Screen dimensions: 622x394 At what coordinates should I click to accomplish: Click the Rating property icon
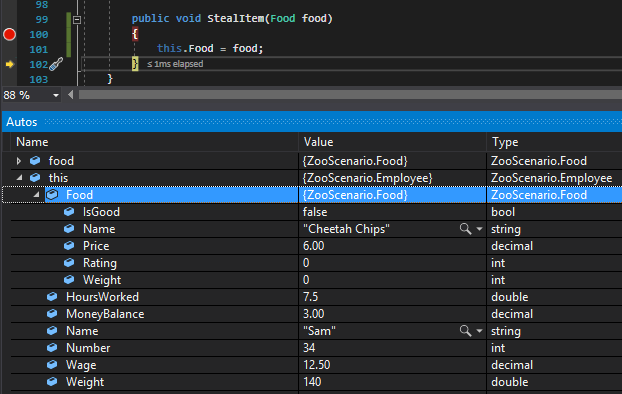click(x=69, y=263)
